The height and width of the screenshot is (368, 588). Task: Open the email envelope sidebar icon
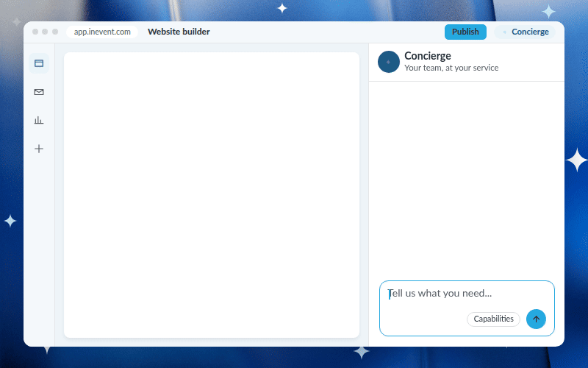click(x=39, y=92)
